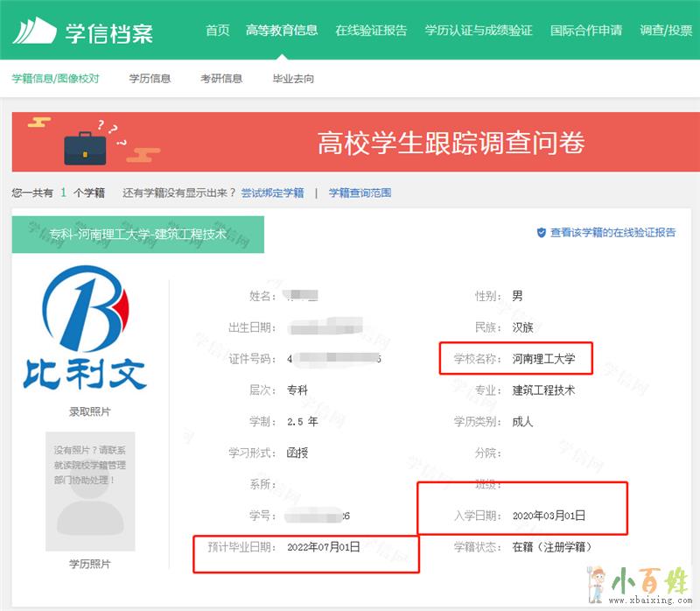The width and height of the screenshot is (700, 611).
Task: Open the 调查/投票 menu item
Action: pos(666,31)
